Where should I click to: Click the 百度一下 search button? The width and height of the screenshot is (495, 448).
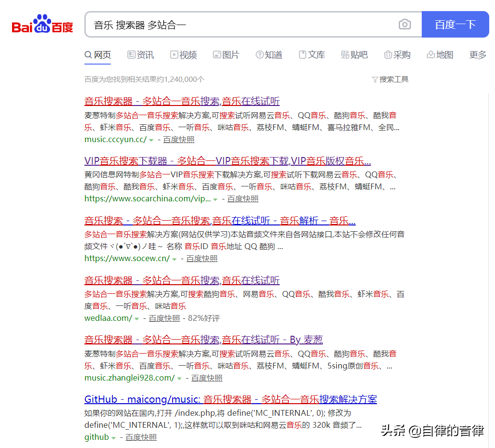point(455,24)
